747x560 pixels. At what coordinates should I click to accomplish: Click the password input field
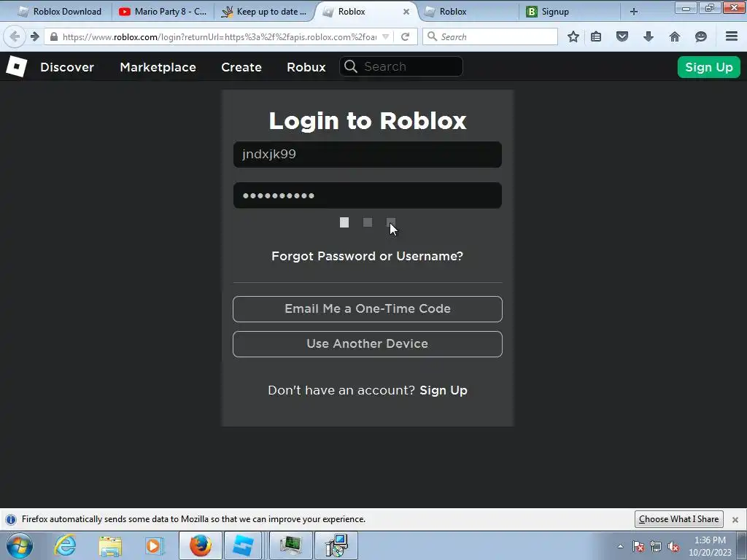[x=368, y=195]
